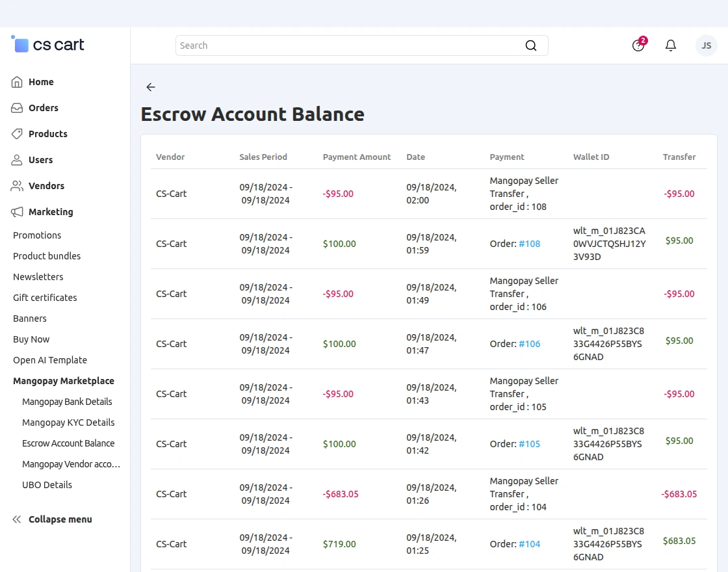Open Buy Now submenu item

tap(31, 339)
